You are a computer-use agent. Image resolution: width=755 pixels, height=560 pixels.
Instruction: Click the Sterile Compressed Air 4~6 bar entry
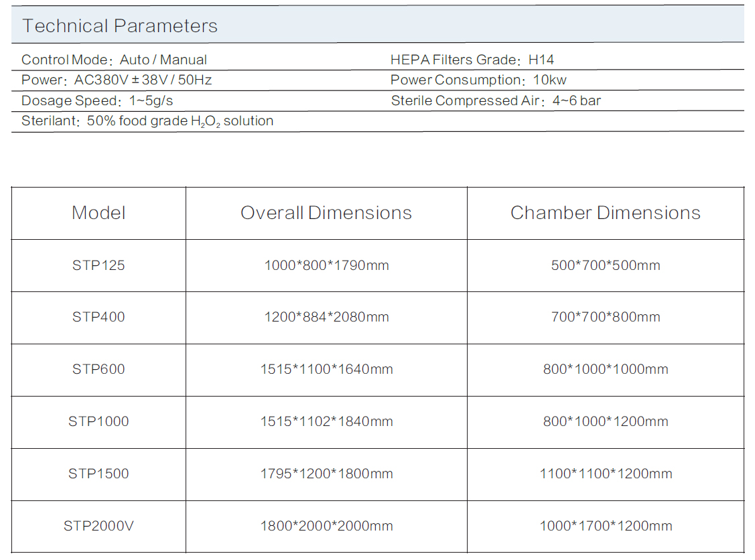(496, 101)
